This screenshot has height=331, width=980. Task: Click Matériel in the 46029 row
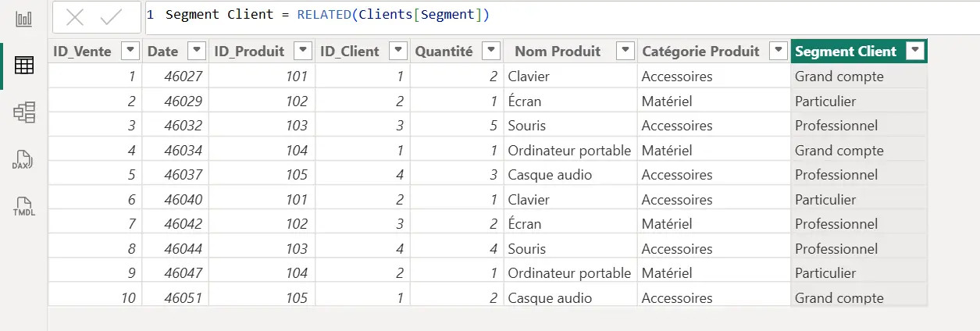click(x=667, y=101)
